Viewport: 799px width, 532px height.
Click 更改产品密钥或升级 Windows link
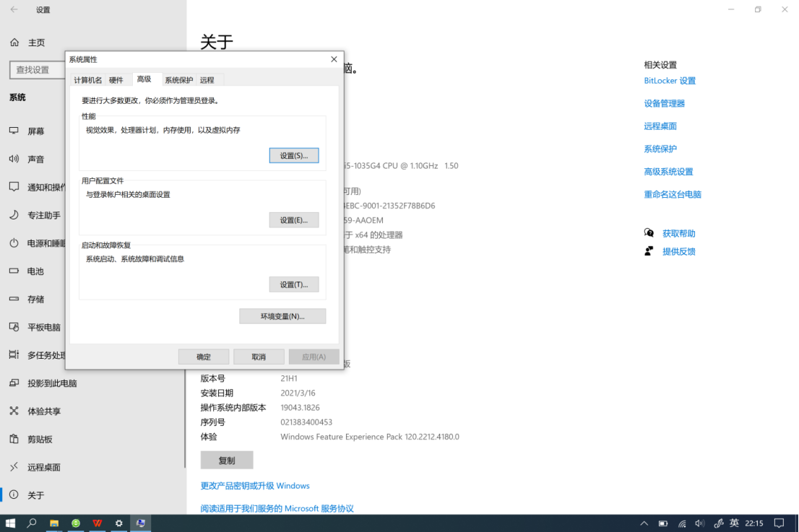click(x=255, y=486)
